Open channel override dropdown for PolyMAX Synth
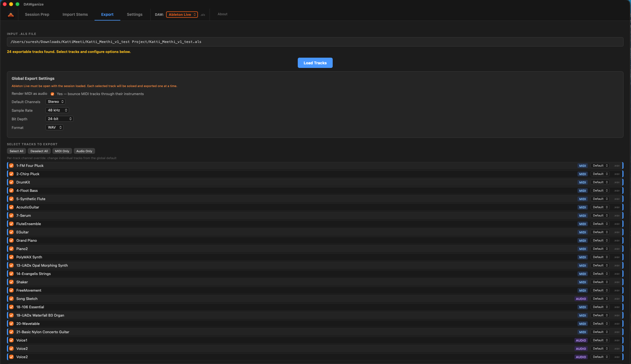The width and height of the screenshot is (631, 364). tap(600, 257)
